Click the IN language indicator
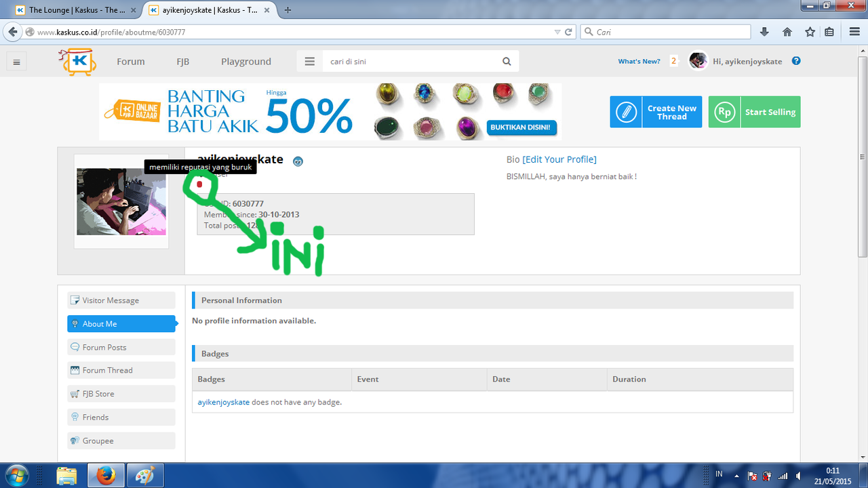This screenshot has width=868, height=488. coord(719,475)
